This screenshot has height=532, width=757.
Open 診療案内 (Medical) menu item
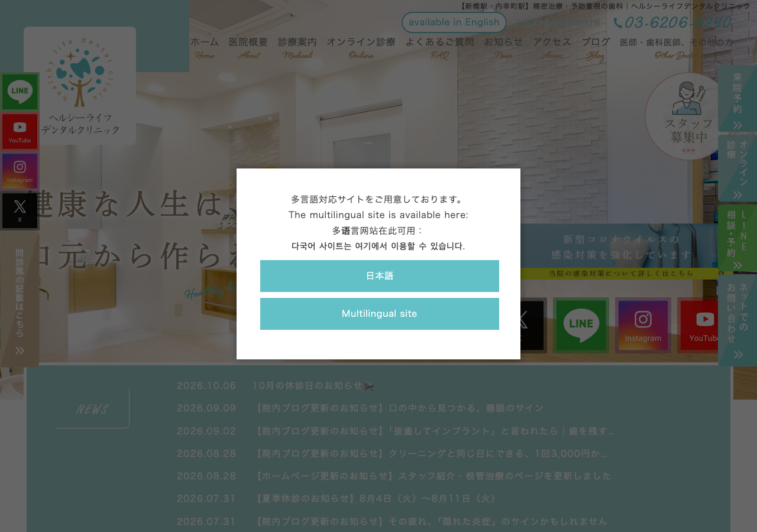[x=297, y=48]
